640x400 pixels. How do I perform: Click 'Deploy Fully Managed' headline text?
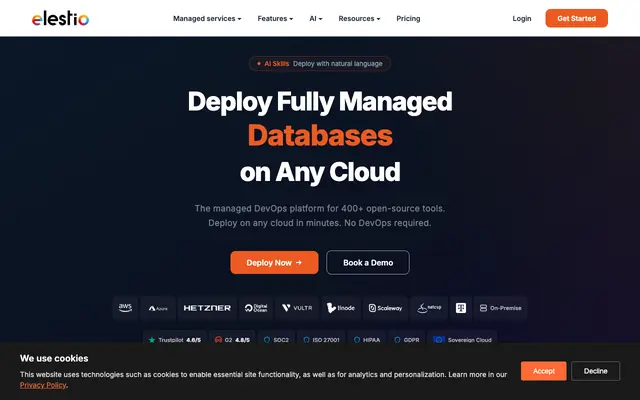(x=320, y=101)
